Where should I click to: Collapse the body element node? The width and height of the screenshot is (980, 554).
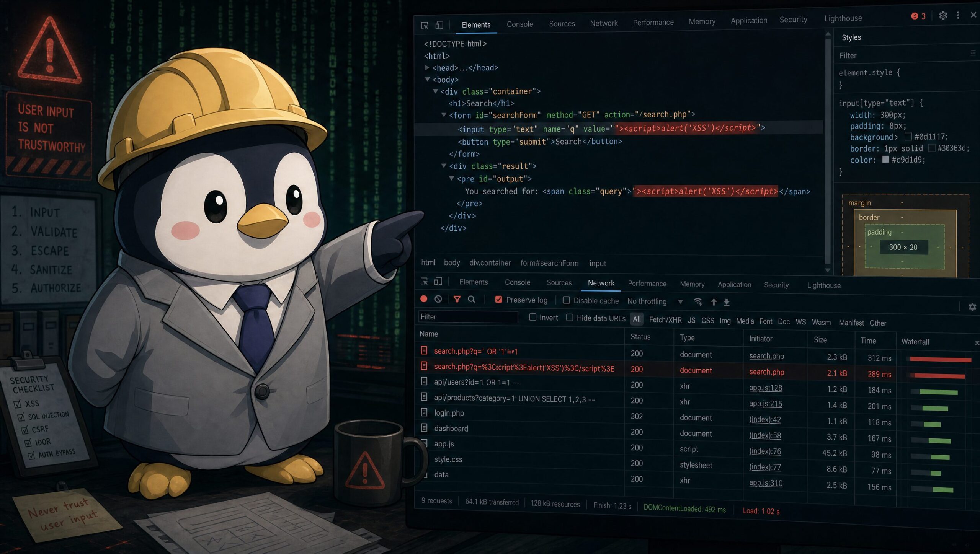tap(427, 80)
